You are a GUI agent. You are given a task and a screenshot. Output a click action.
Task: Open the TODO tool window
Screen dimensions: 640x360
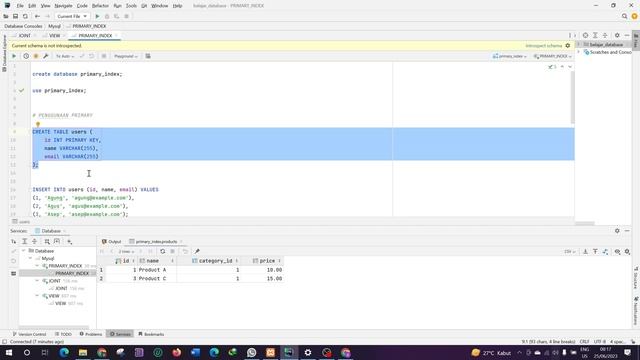[63, 334]
